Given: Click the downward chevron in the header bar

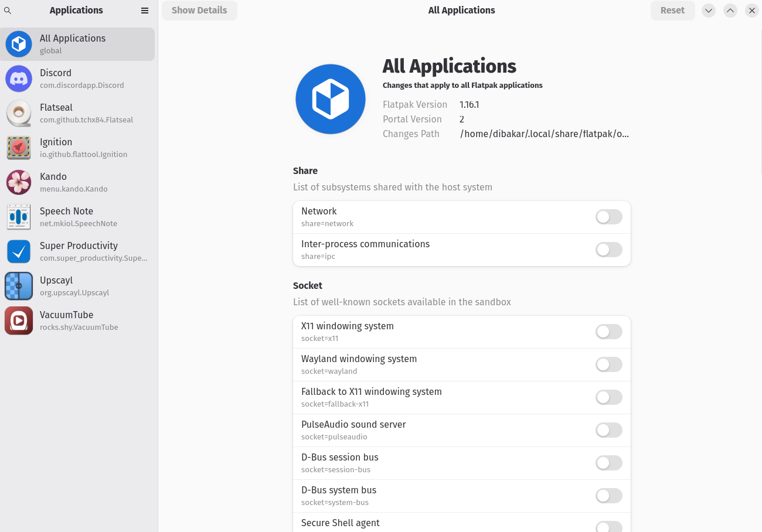Looking at the screenshot, I should click(708, 11).
